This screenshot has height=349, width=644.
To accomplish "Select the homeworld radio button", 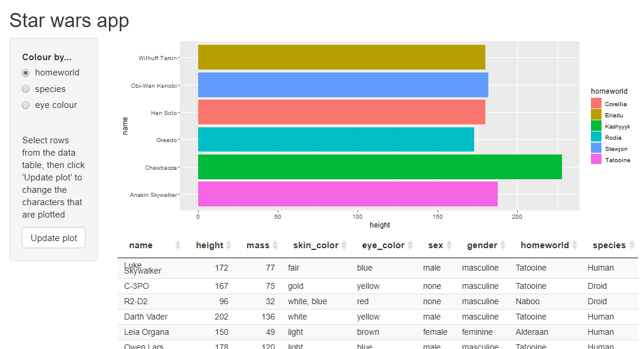I will click(26, 73).
